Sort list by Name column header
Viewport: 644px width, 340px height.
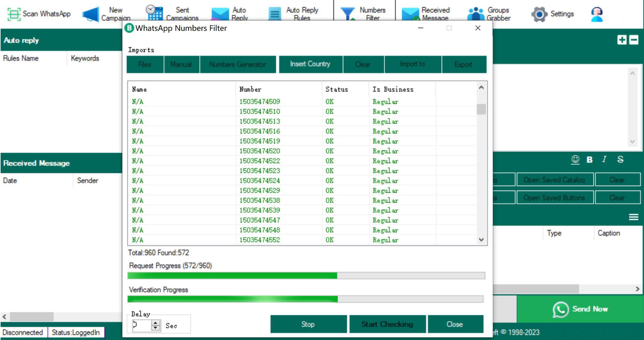pyautogui.click(x=181, y=89)
